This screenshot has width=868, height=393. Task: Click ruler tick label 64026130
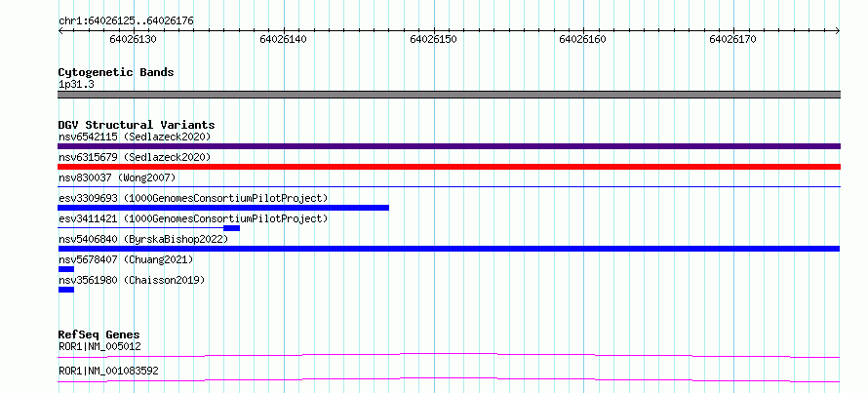(x=133, y=39)
